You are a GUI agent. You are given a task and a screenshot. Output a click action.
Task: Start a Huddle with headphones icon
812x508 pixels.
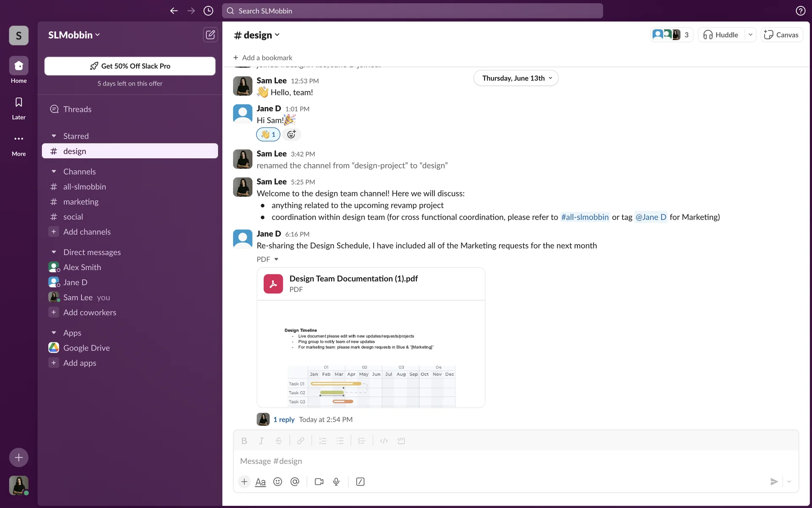(x=721, y=35)
